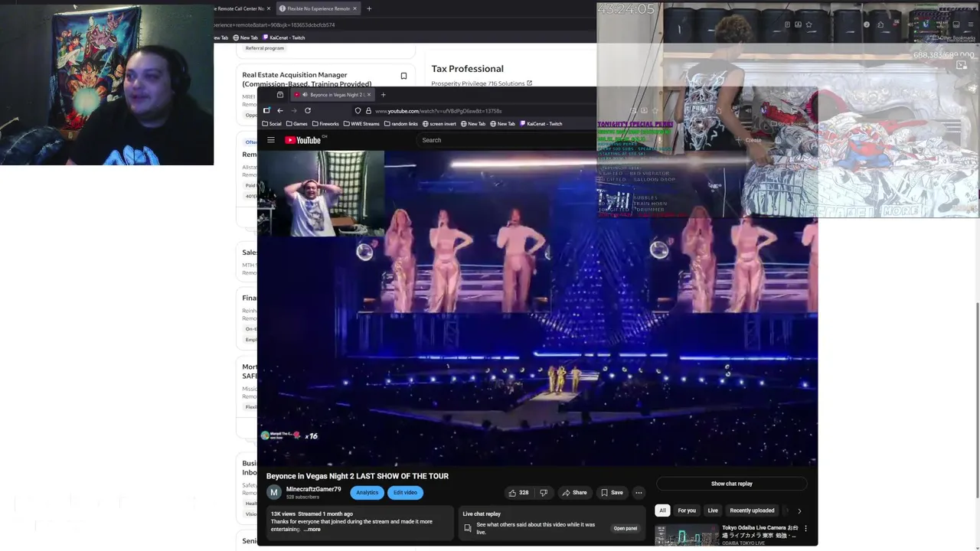Click the live chat replay icon
The width and height of the screenshot is (980, 551).
[468, 528]
